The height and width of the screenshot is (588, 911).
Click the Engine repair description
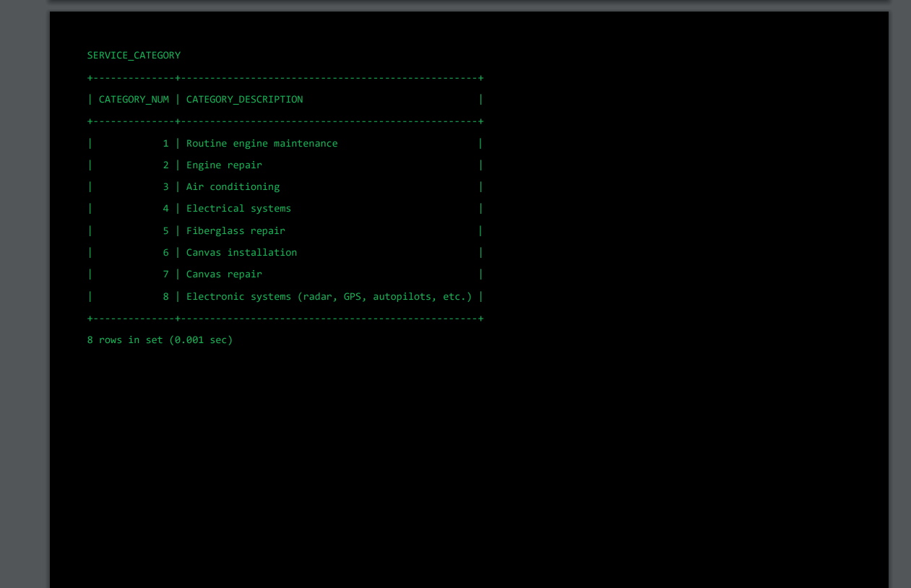pos(224,165)
